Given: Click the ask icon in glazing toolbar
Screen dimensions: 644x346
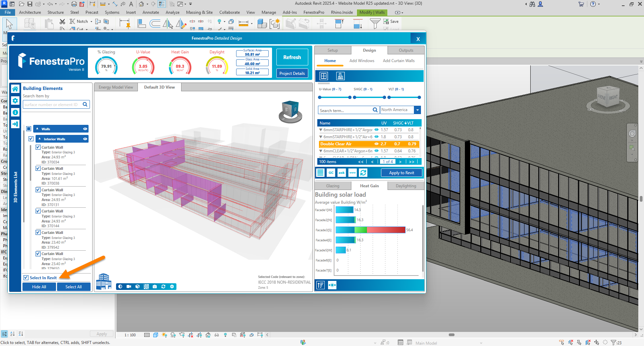Looking at the screenshot, I should click(341, 173).
